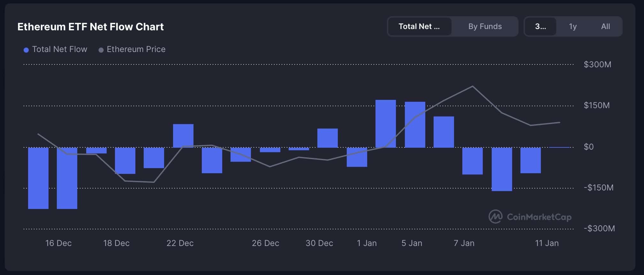Click the gray Ethereum Price legend dot
Screen dimensions: 644x275
coord(101,50)
